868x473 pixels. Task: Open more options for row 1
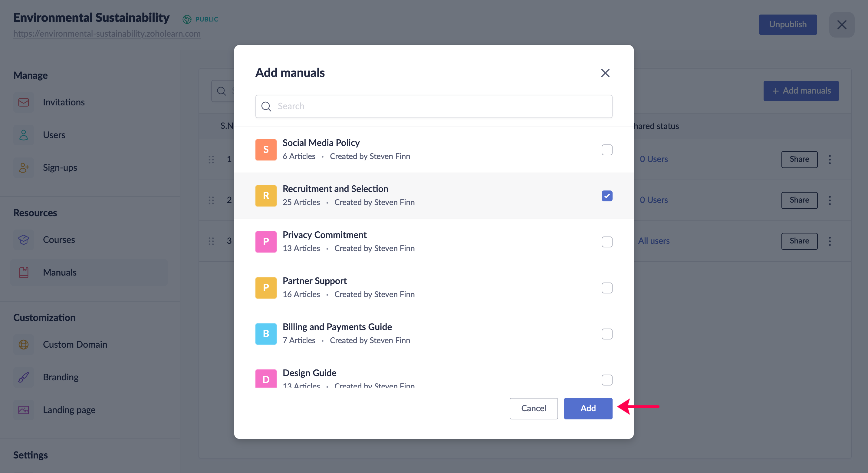[x=830, y=159]
